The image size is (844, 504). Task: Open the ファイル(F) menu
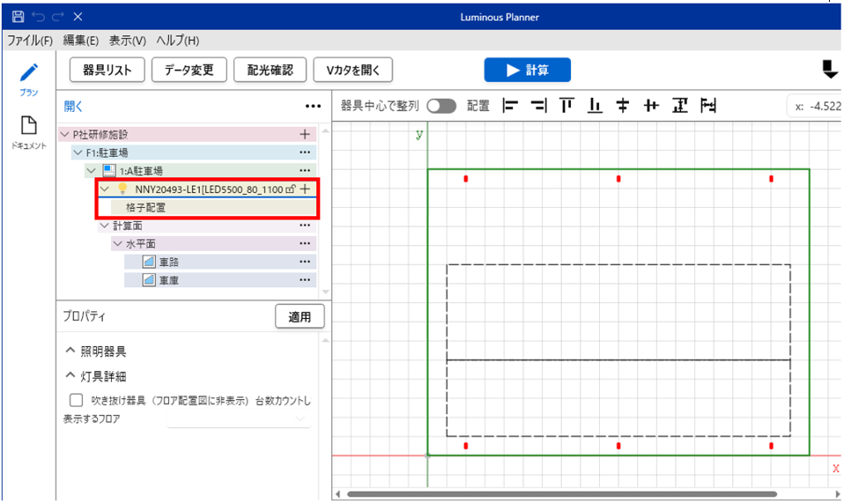(x=30, y=41)
